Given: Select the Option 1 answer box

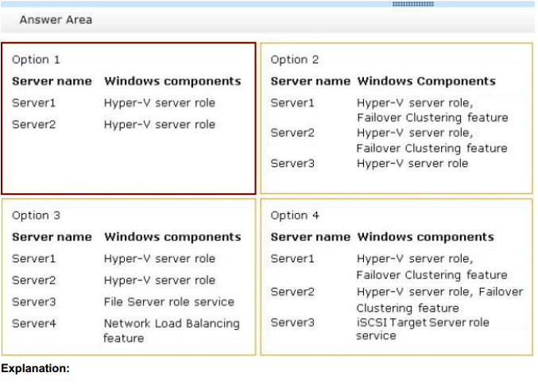Looking at the screenshot, I should coord(129,118).
